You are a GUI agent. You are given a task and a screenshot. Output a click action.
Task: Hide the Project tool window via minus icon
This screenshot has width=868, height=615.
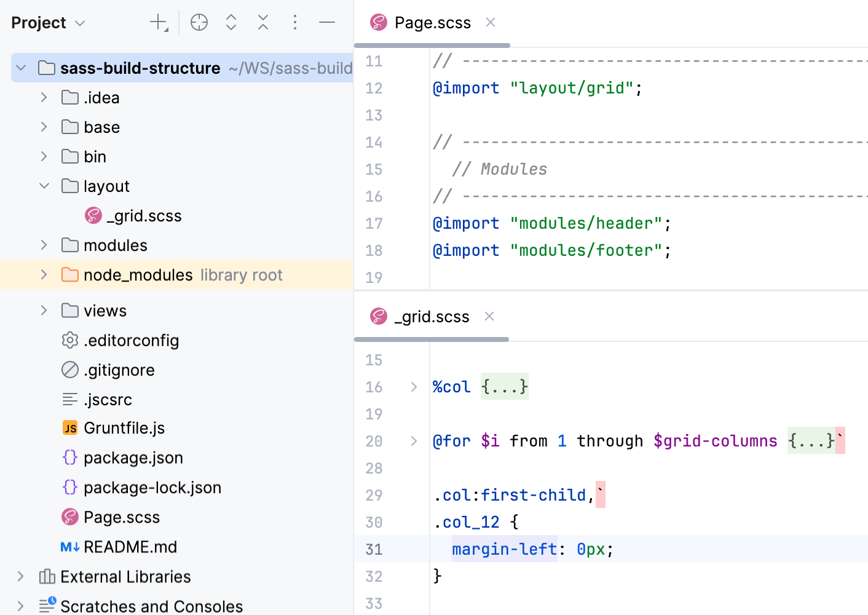(x=327, y=22)
